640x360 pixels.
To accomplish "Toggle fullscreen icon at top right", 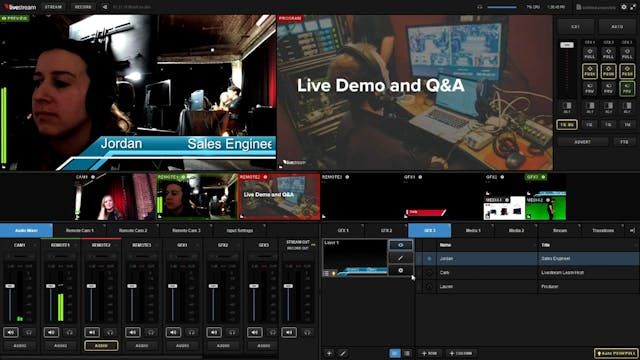I will 633,7.
